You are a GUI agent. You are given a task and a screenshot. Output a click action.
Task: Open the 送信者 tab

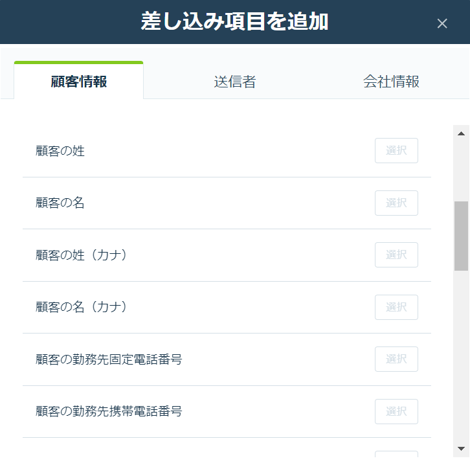(235, 82)
